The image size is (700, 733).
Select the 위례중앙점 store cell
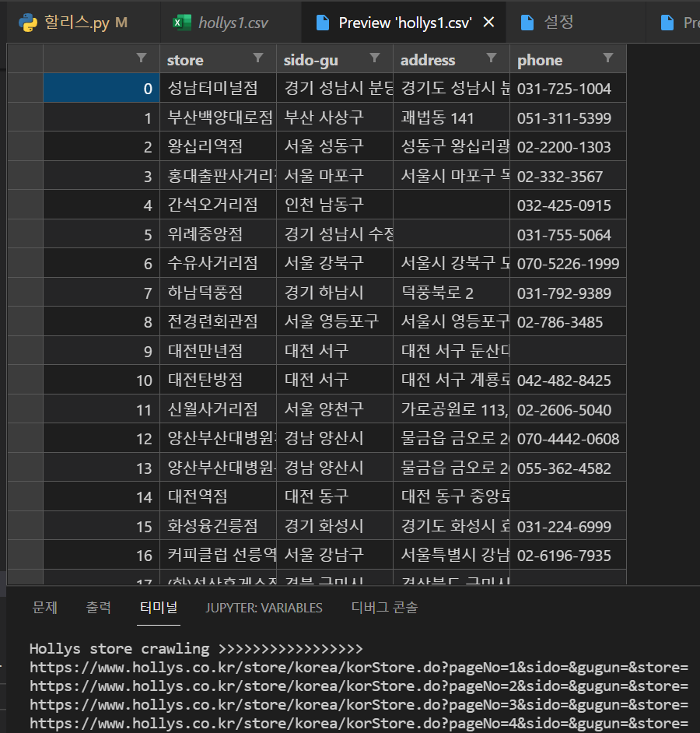pos(219,233)
